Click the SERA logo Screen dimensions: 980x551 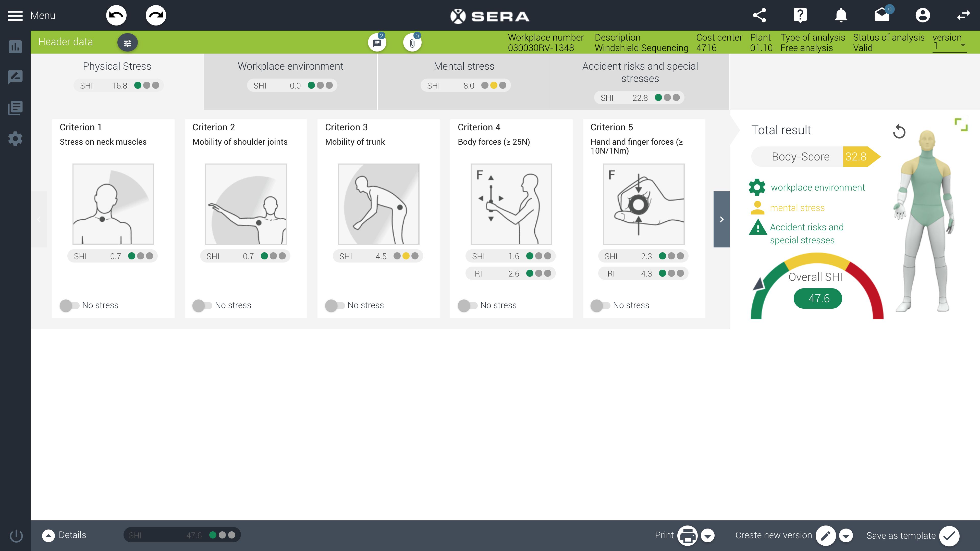click(490, 16)
